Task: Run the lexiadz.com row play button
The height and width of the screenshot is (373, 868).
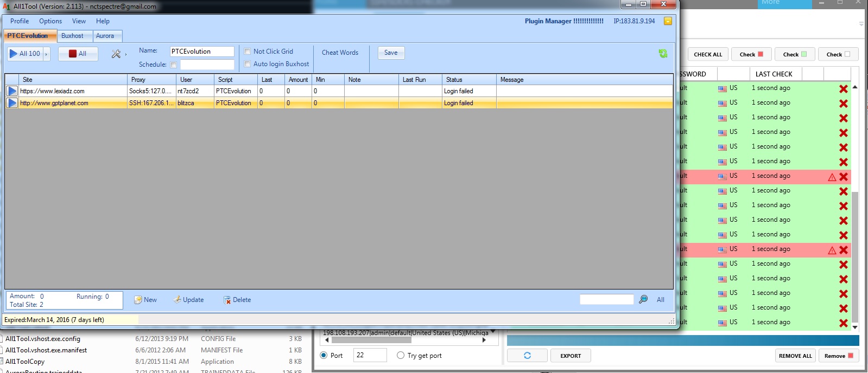Action: point(12,91)
